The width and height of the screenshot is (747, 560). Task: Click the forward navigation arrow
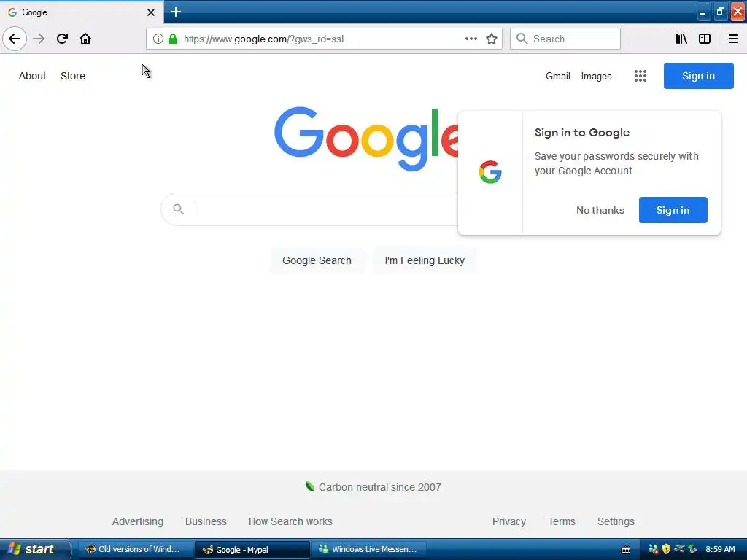[x=39, y=39]
